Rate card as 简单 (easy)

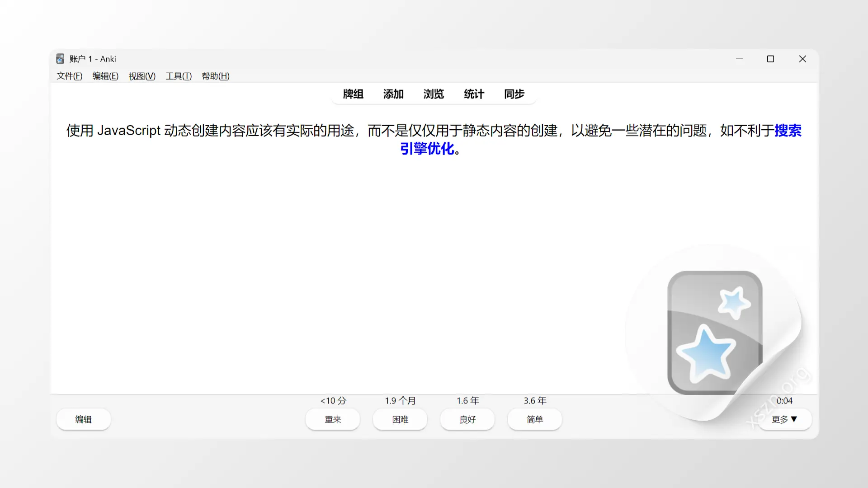[535, 419]
